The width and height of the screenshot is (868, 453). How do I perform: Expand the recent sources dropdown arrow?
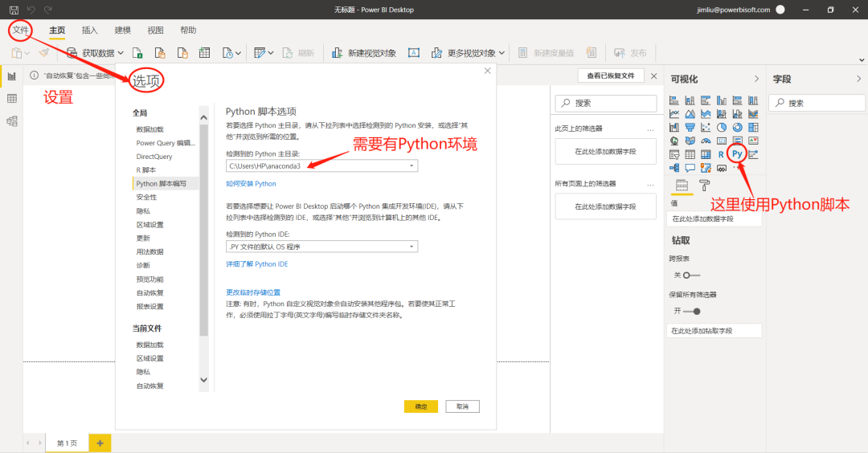click(238, 53)
